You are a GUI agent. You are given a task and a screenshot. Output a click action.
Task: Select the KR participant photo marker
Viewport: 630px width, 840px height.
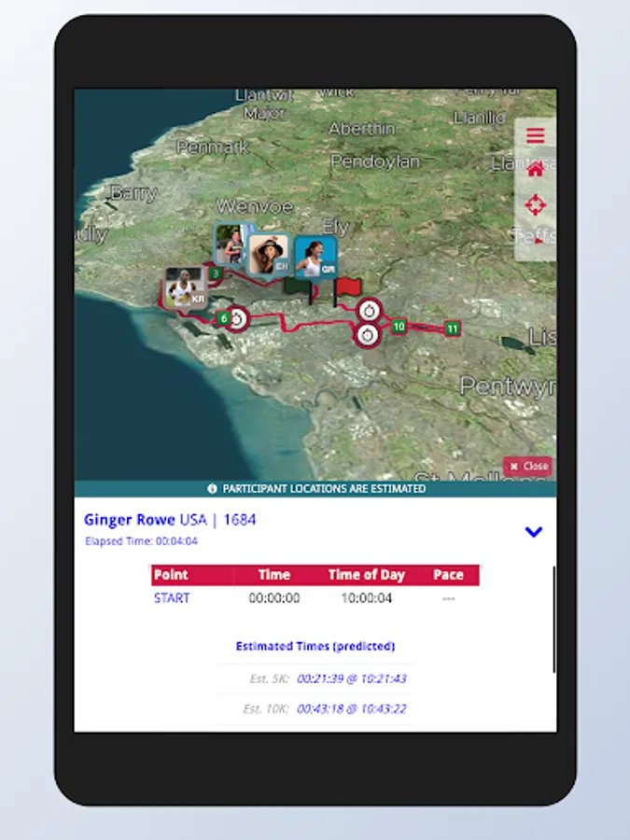185,288
